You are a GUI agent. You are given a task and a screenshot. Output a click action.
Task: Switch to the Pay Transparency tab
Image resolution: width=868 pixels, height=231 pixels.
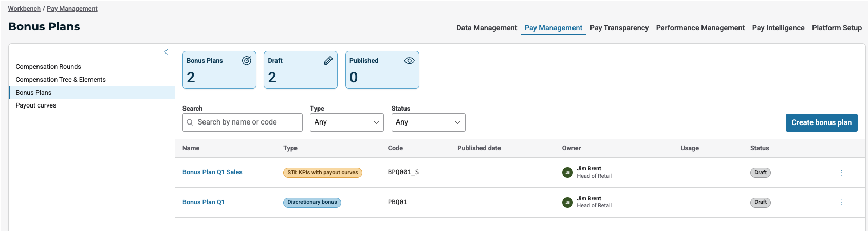coord(619,28)
